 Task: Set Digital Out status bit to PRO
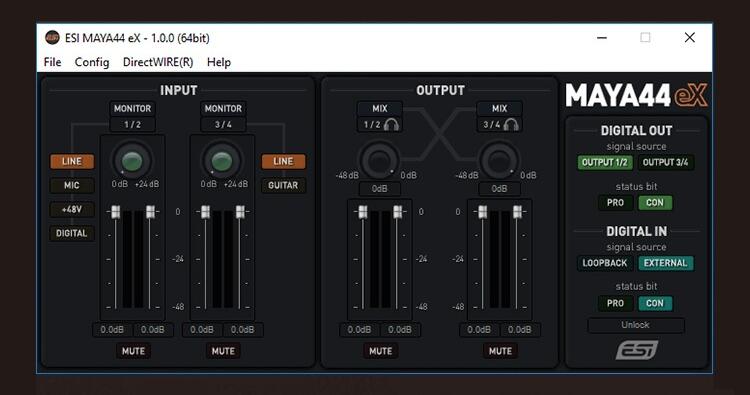pos(615,203)
